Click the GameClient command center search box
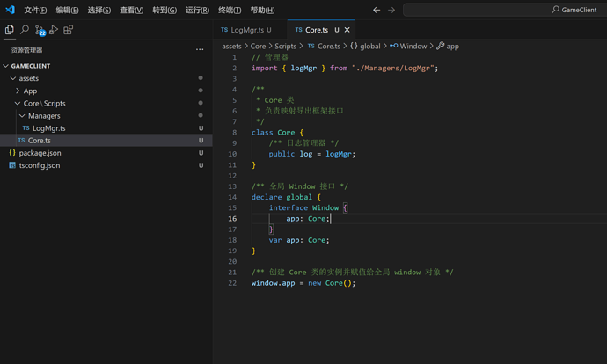Image resolution: width=607 pixels, height=364 pixels. (501, 10)
